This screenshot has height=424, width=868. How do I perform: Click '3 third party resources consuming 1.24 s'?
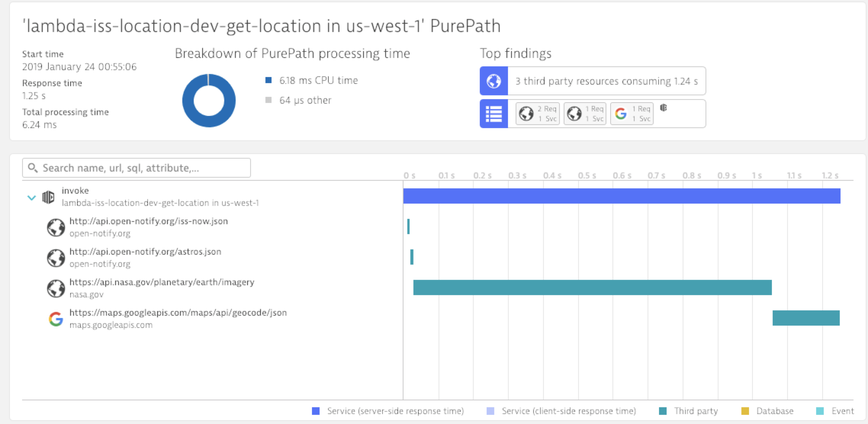click(606, 81)
